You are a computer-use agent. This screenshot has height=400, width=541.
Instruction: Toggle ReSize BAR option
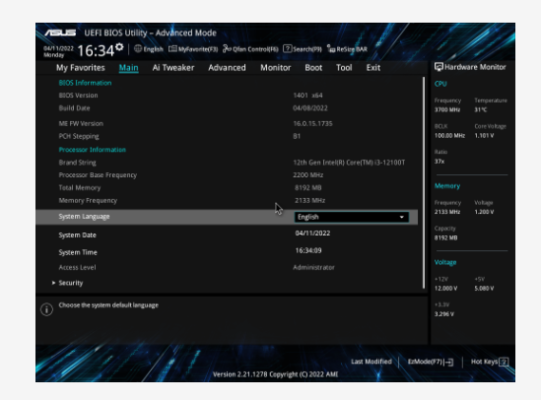tap(347, 49)
